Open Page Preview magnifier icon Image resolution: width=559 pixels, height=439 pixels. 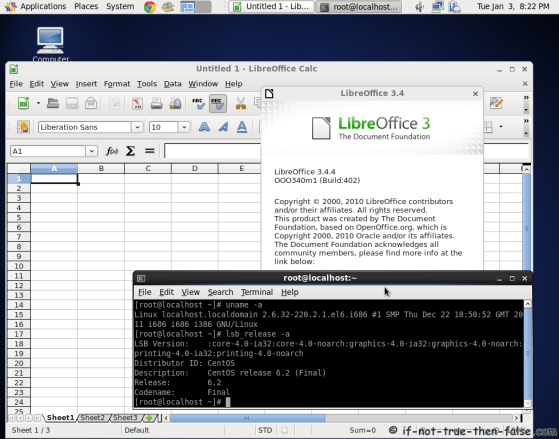[x=175, y=103]
